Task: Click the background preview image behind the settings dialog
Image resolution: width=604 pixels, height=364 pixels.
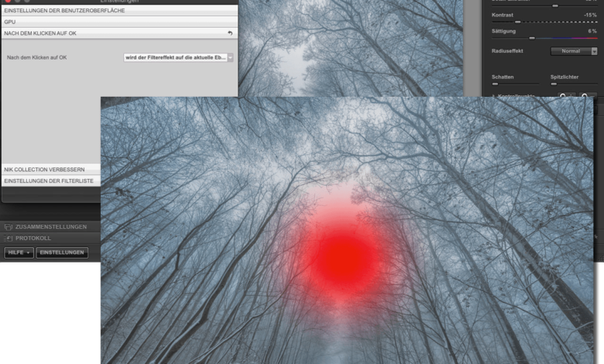Action: (x=351, y=48)
